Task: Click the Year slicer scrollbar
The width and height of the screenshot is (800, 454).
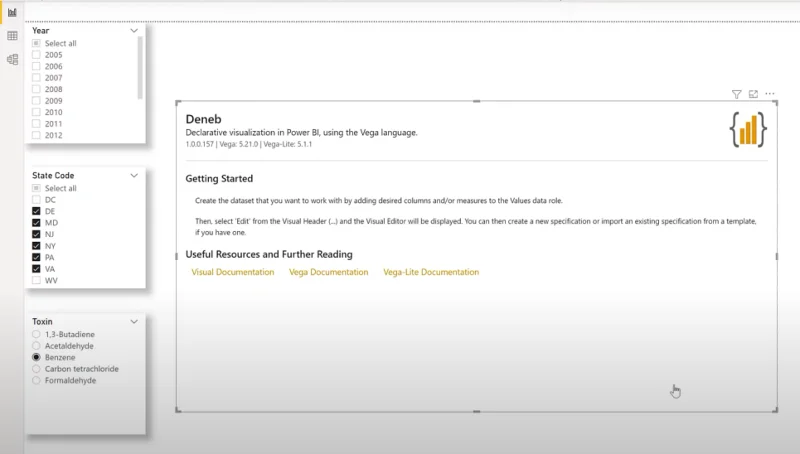Action: 140,68
